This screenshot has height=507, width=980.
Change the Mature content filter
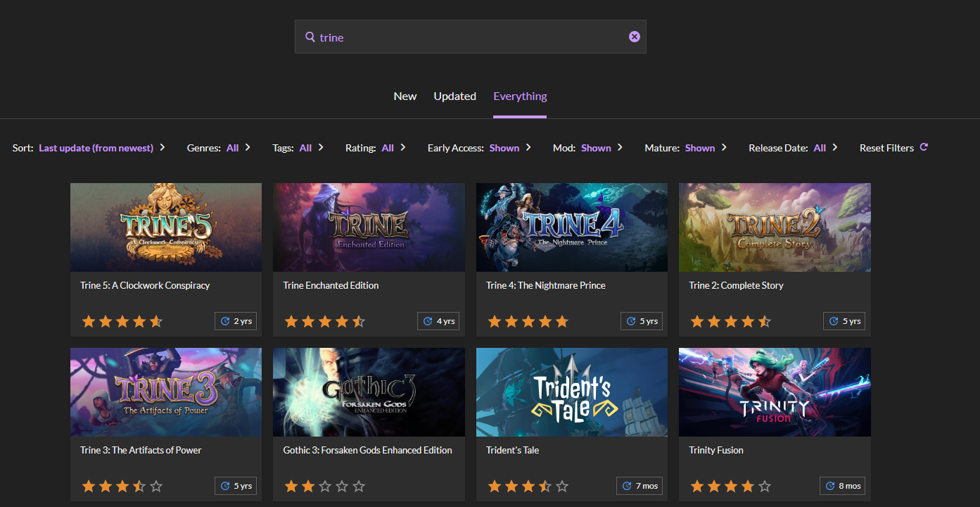(x=686, y=148)
